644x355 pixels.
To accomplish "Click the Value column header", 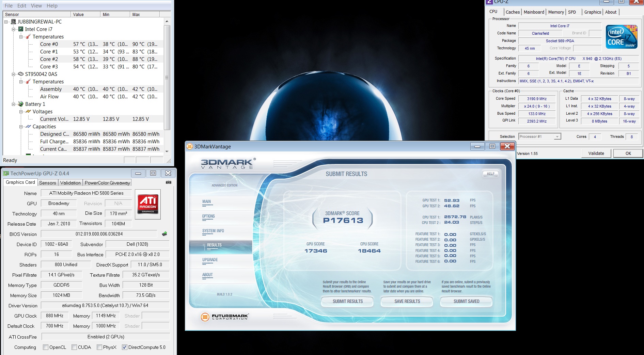I will (86, 14).
